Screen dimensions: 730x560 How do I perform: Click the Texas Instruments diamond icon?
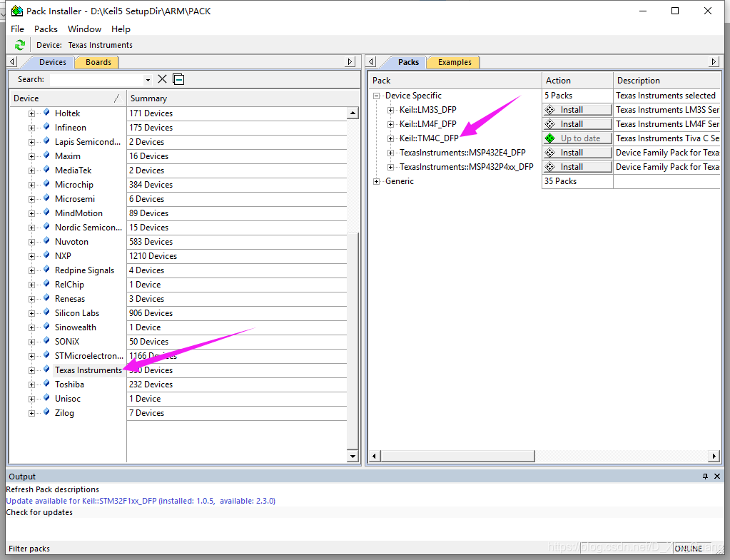click(46, 370)
